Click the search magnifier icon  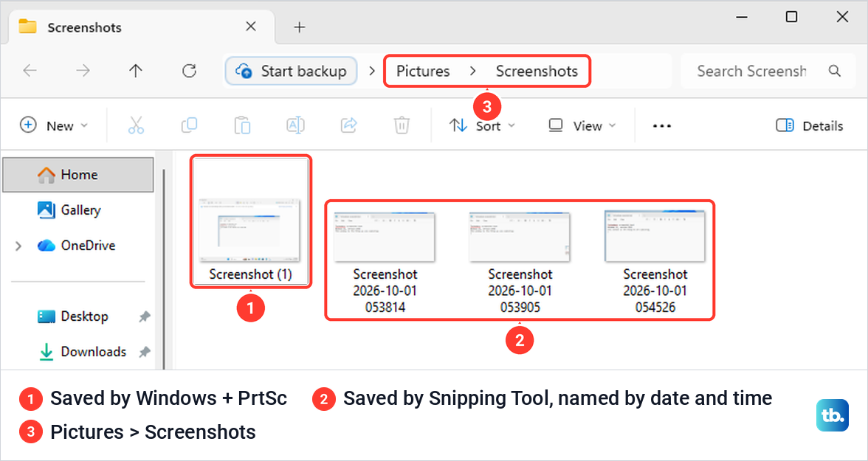834,71
